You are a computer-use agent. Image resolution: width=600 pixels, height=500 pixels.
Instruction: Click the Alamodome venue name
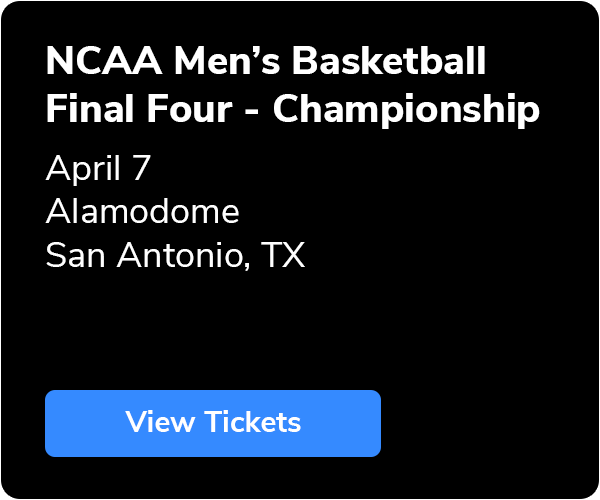[143, 212]
